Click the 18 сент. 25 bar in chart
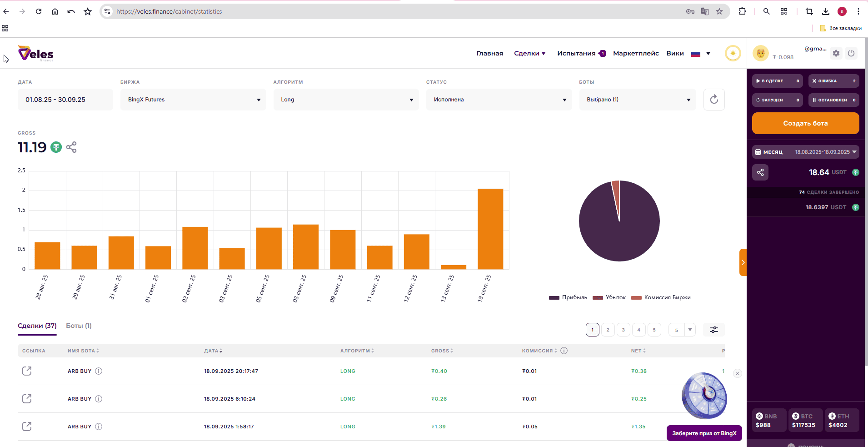 coord(490,229)
